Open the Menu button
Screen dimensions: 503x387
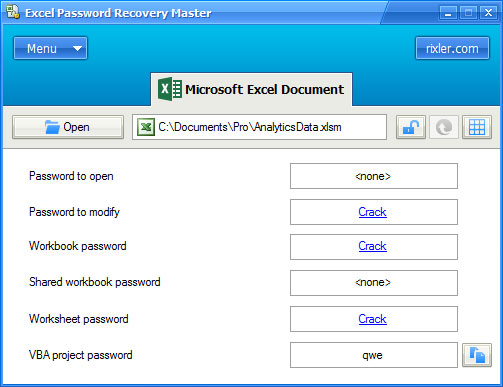(50, 48)
